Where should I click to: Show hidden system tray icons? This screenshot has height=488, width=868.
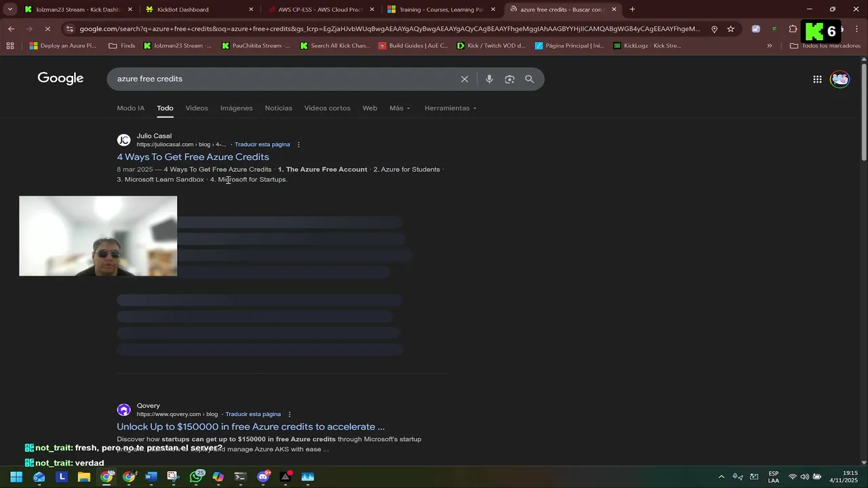coord(721,477)
